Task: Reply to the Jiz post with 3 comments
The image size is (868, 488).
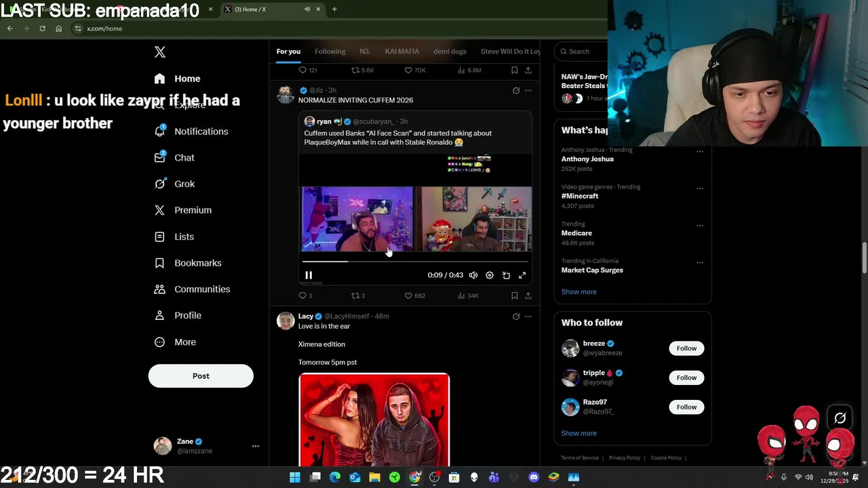Action: pyautogui.click(x=306, y=296)
